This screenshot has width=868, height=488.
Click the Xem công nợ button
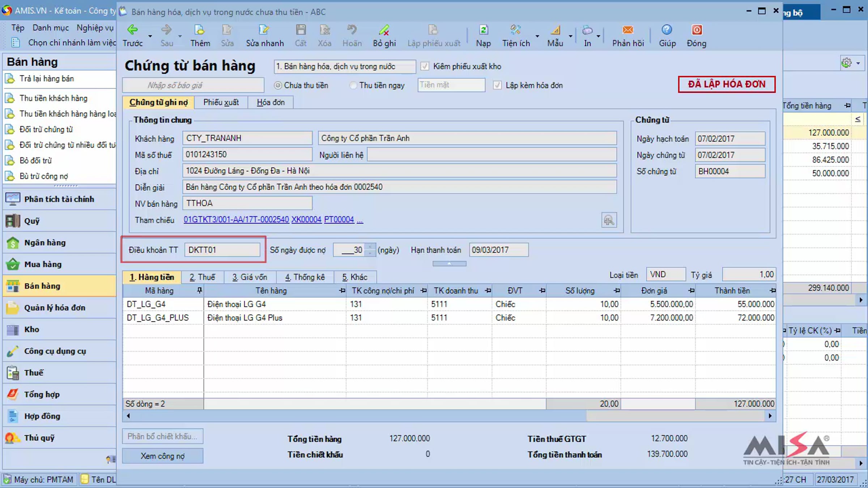point(162,456)
